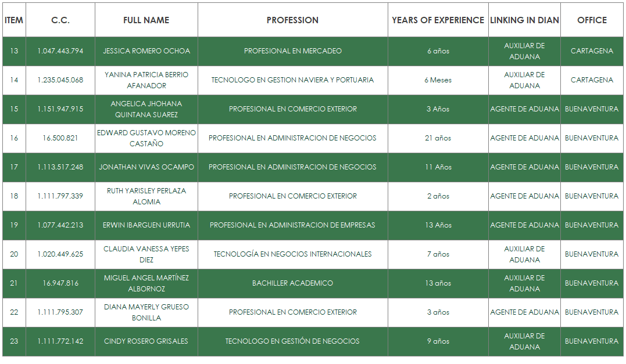Click the 21 años experience cell
The image size is (626, 364).
(x=438, y=138)
